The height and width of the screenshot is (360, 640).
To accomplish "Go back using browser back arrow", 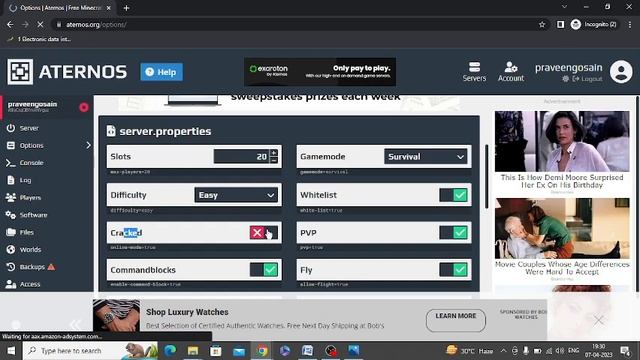I will point(10,24).
